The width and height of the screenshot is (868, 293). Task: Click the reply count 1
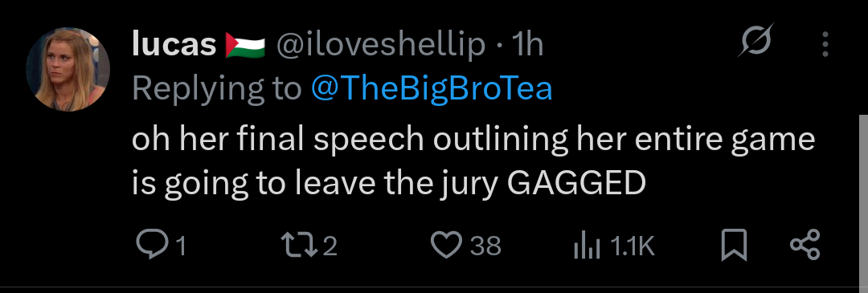(179, 246)
